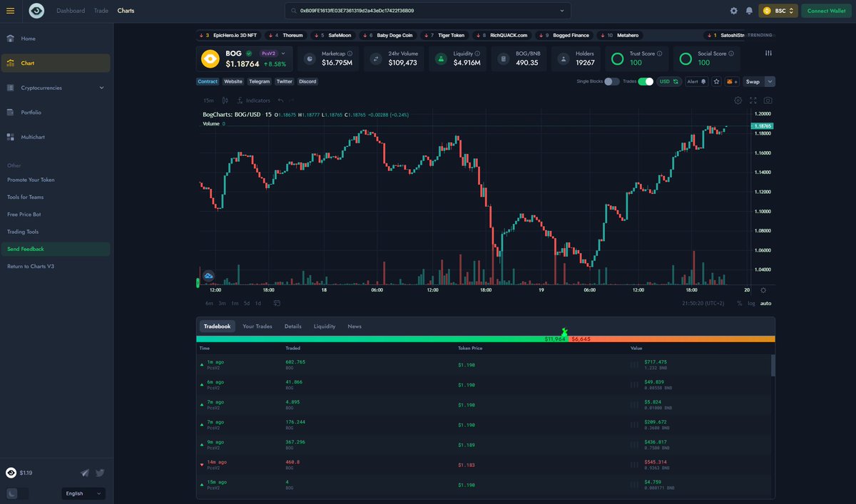
Task: Select 6m range below chart
Action: tap(209, 304)
